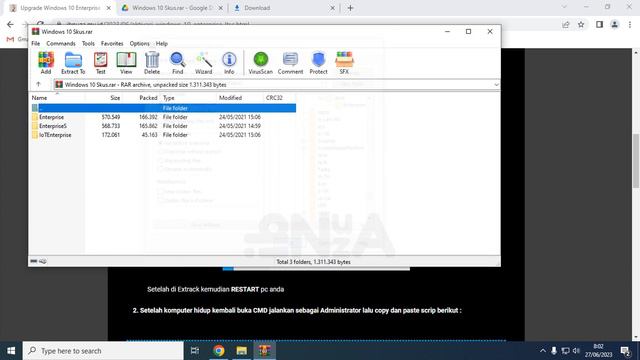Viewport: 640px width, 360px height.
Task: Open the Commands menu
Action: 61,43
